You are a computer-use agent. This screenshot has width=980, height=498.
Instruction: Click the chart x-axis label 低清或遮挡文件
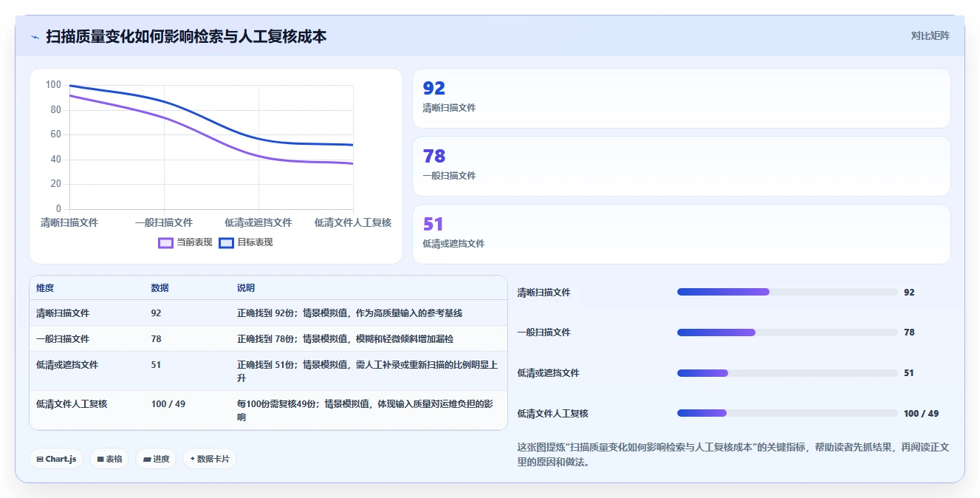[258, 222]
